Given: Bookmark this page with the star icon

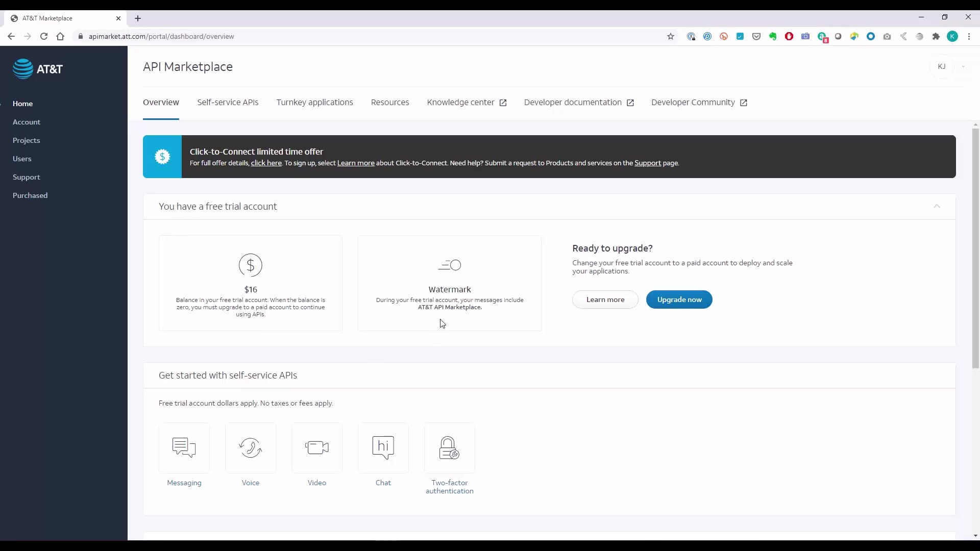Looking at the screenshot, I should 671,36.
